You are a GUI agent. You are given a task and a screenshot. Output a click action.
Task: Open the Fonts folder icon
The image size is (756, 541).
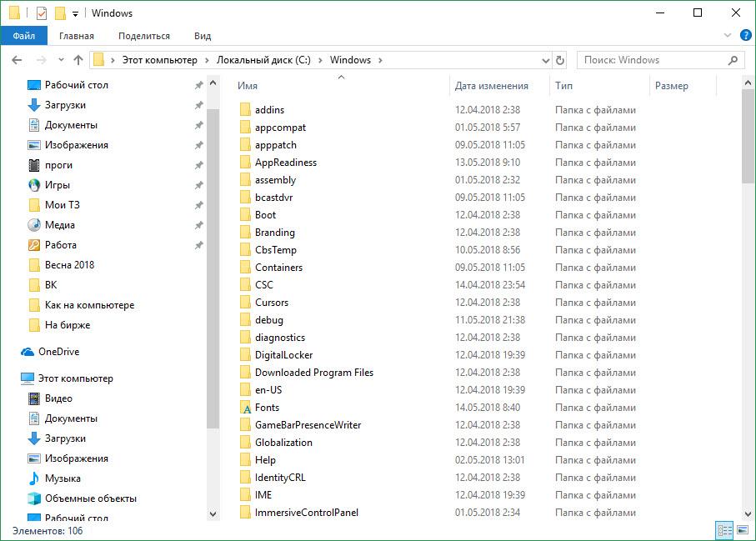(245, 408)
